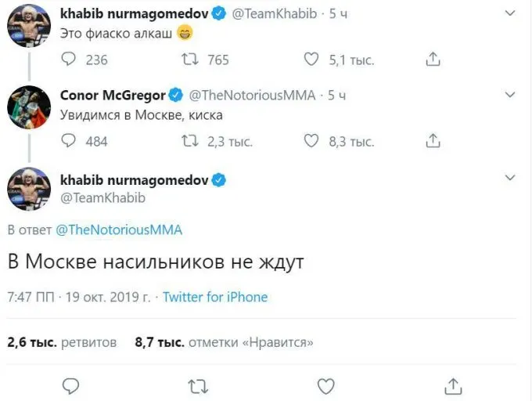Open the chevron menu on Conor McGregor's tweet
Image resolution: width=532 pixels, height=401 pixels.
pyautogui.click(x=510, y=95)
